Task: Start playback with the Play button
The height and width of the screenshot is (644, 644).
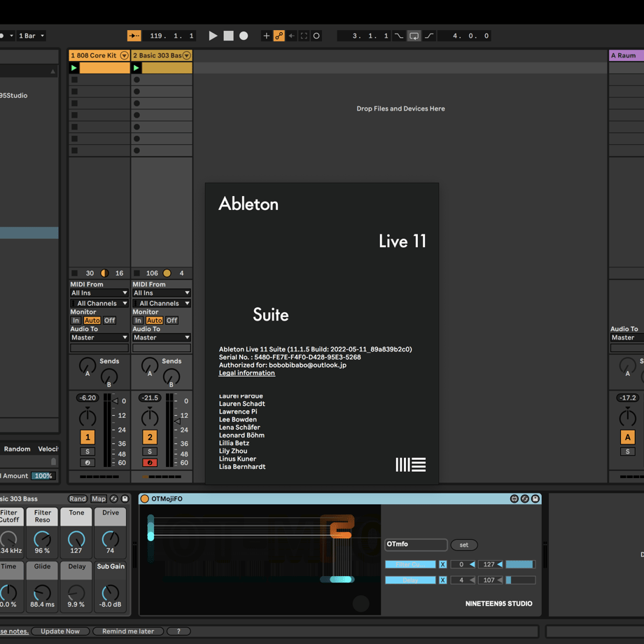Action: pos(213,36)
